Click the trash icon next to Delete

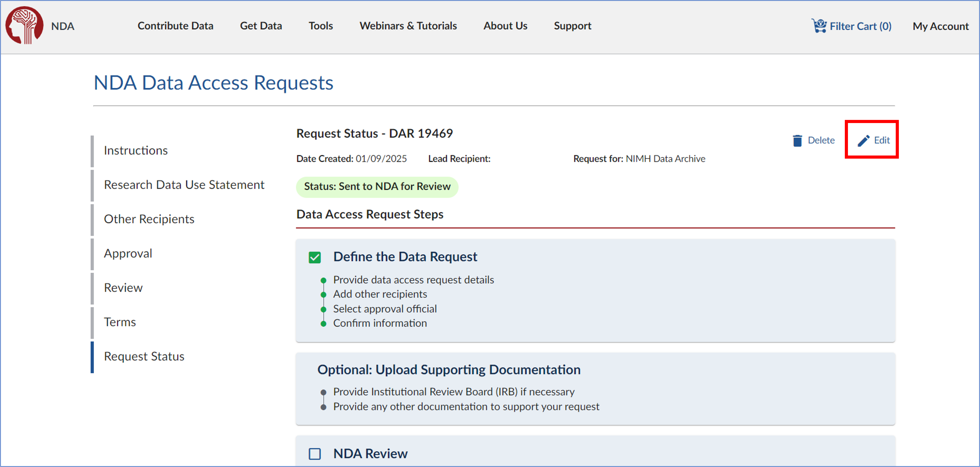(x=797, y=140)
